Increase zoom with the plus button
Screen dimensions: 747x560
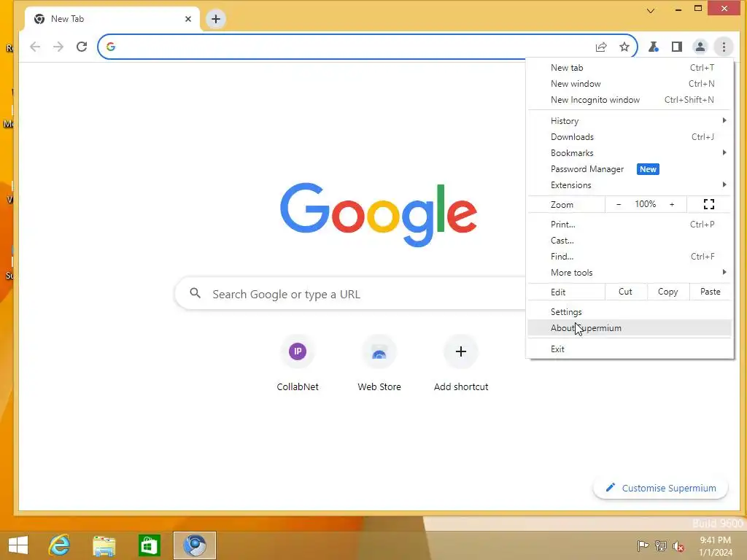[x=672, y=204]
